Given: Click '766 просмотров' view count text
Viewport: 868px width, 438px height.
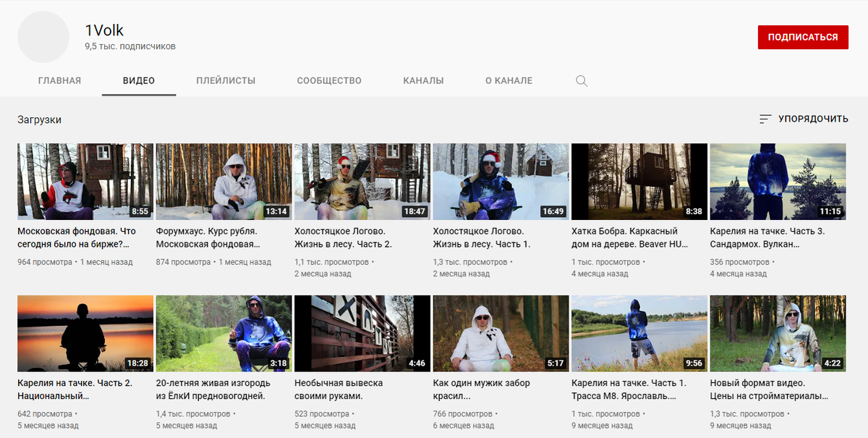Looking at the screenshot, I should click(x=462, y=414).
